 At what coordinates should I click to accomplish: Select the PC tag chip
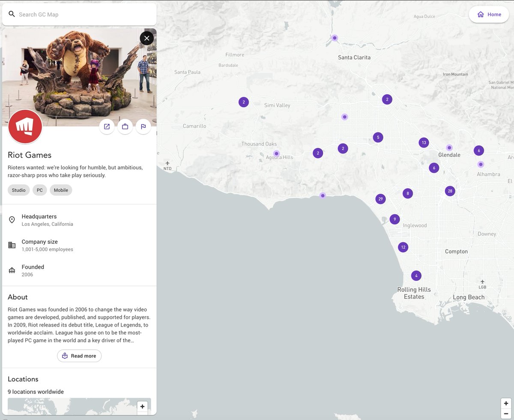pos(40,190)
